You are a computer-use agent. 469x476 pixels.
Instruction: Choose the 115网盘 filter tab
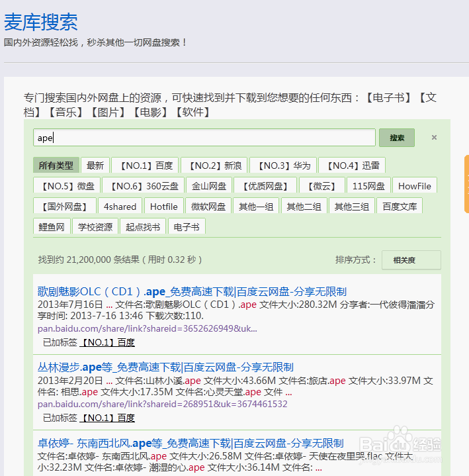coord(368,185)
